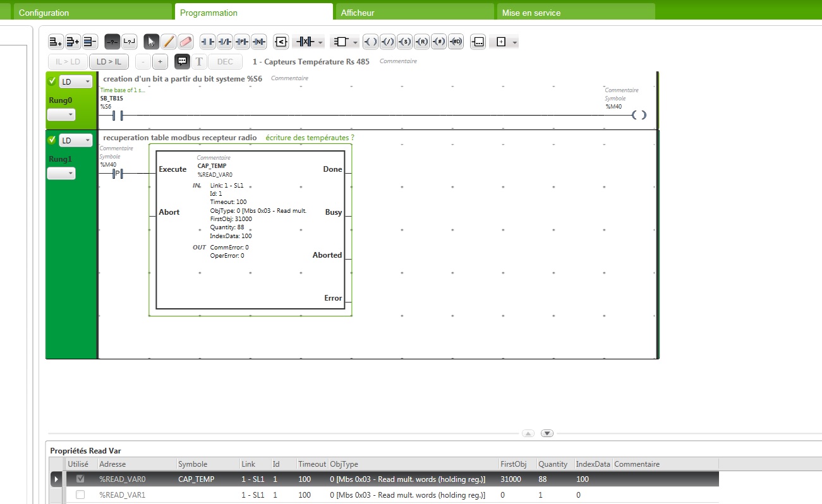Toggle the %READ_VAR0 Utilisé checkbox
This screenshot has width=822, height=504.
tap(80, 479)
